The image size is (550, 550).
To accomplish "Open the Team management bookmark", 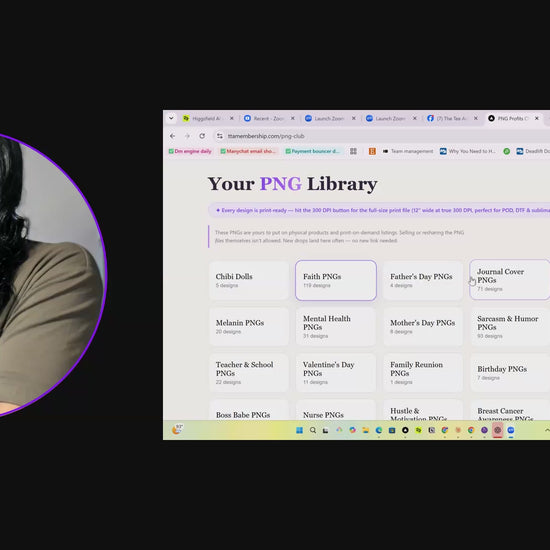I will click(x=408, y=151).
